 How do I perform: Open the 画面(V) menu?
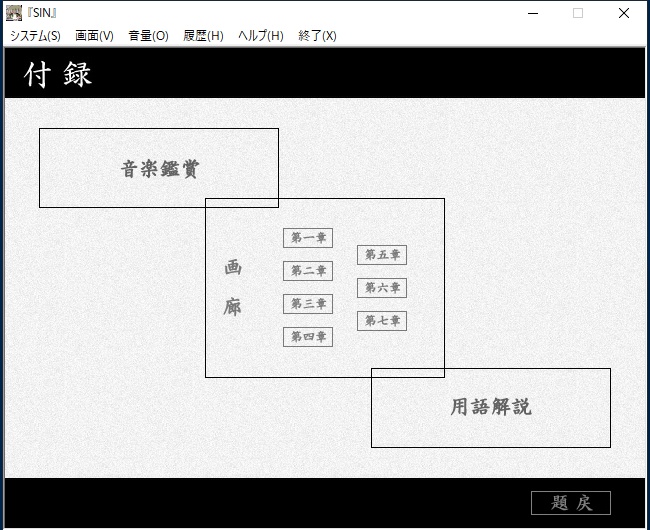click(94, 36)
